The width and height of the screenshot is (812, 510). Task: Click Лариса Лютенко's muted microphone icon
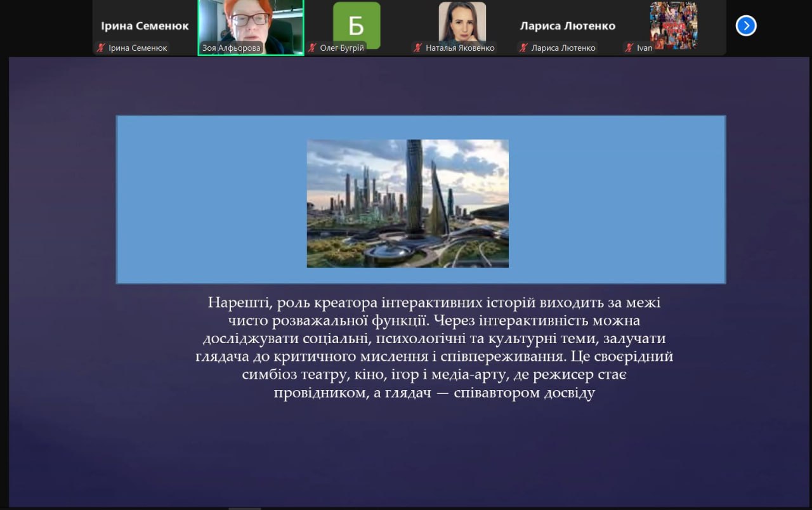[x=523, y=48]
